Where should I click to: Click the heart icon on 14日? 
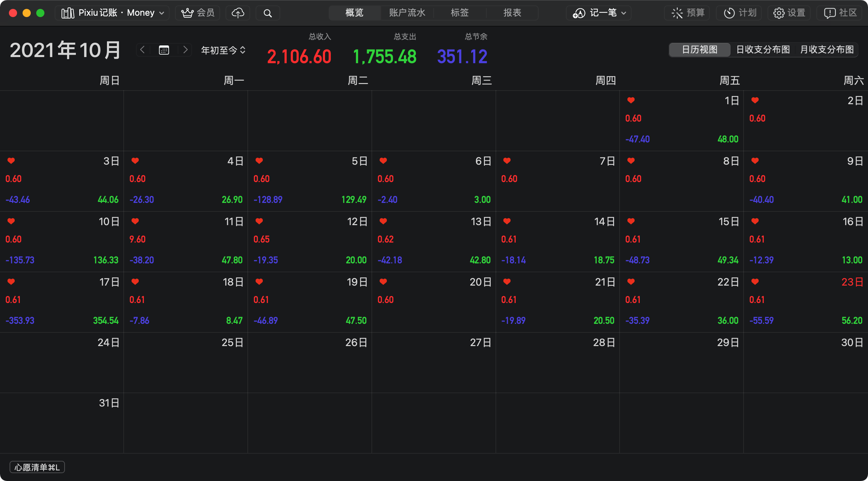[507, 221]
